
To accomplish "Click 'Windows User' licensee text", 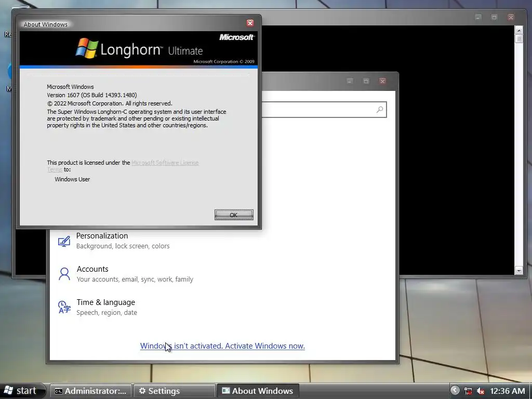I will [x=72, y=179].
